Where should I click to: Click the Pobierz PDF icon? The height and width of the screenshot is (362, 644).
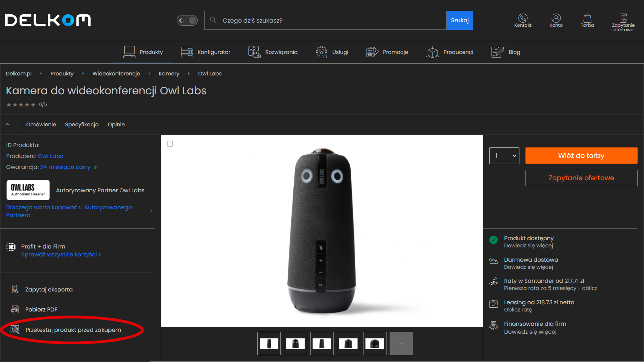tap(15, 309)
